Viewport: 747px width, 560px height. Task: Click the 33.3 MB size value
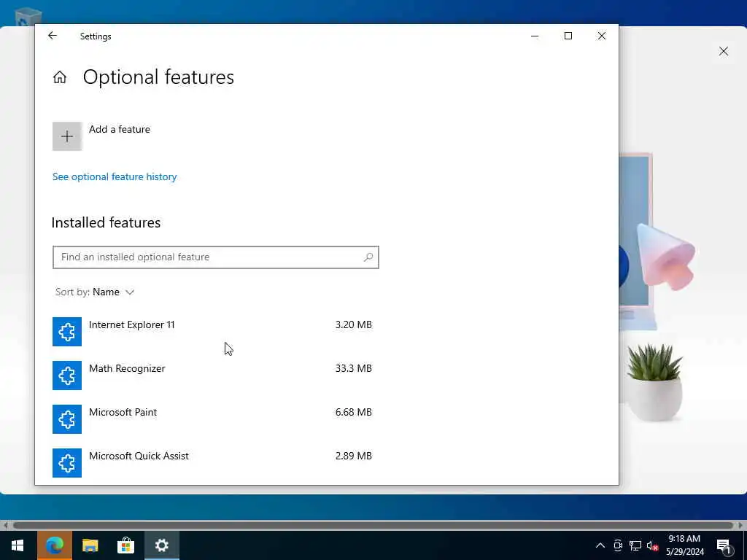coord(354,368)
